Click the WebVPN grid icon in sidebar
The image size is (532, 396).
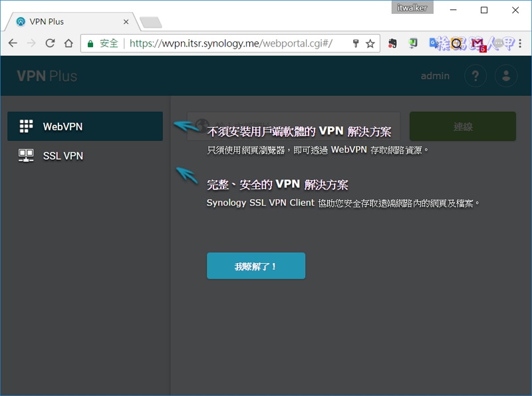pyautogui.click(x=26, y=126)
